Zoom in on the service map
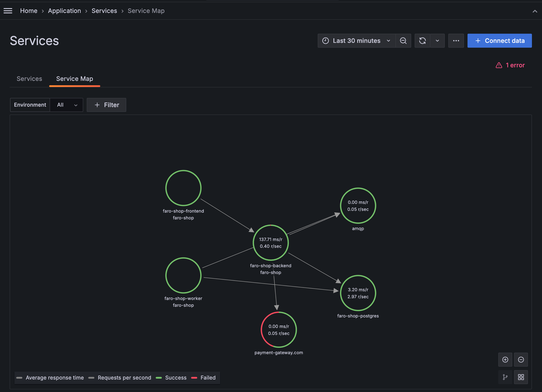 (x=505, y=359)
